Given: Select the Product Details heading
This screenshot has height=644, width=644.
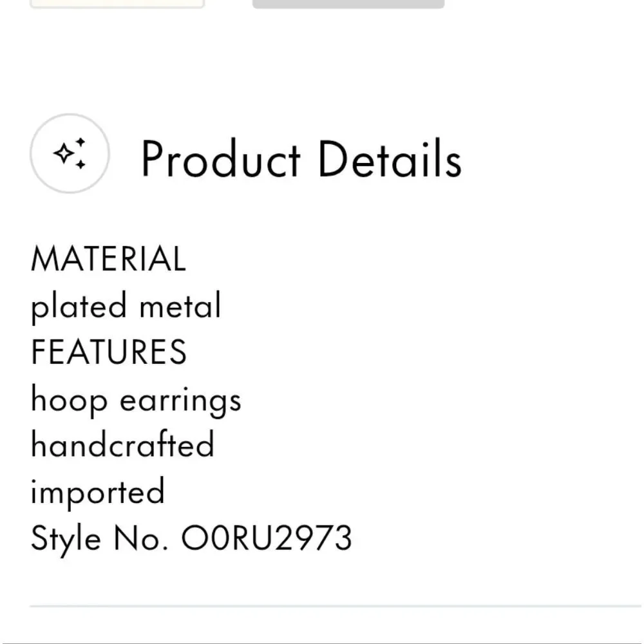Looking at the screenshot, I should [x=302, y=158].
